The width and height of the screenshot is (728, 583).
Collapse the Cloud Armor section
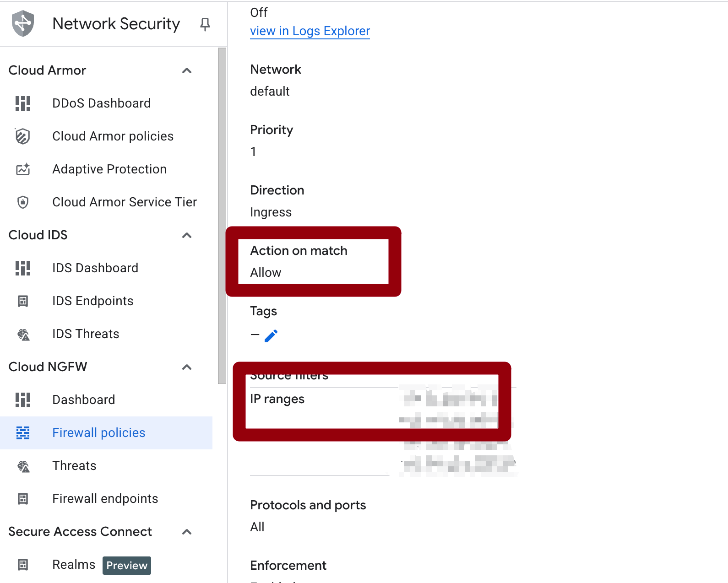point(187,70)
